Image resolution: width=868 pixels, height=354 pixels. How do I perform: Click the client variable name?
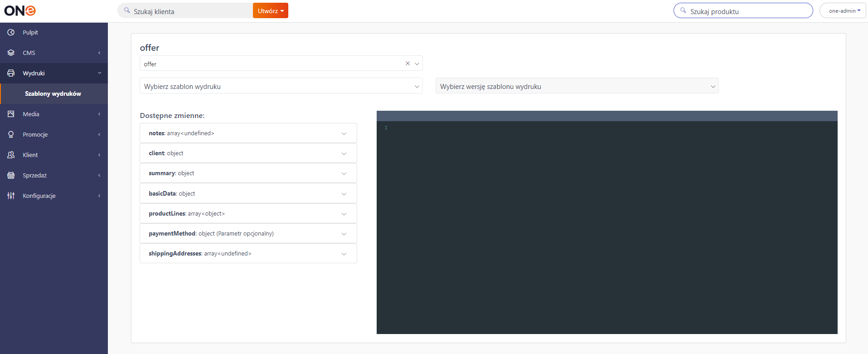tap(157, 153)
